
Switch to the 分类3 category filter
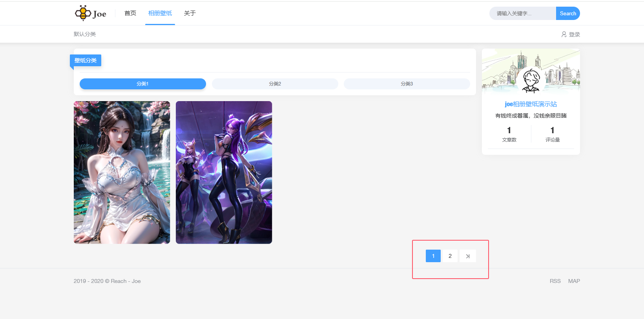coord(407,84)
